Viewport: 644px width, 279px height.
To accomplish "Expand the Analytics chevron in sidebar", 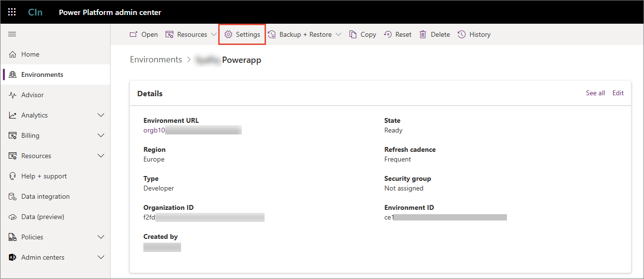I will point(101,115).
